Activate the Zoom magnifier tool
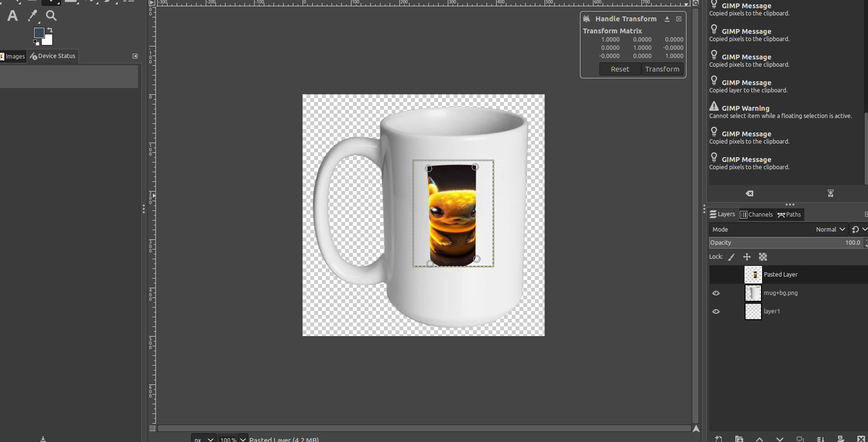868x442 pixels. coord(51,16)
